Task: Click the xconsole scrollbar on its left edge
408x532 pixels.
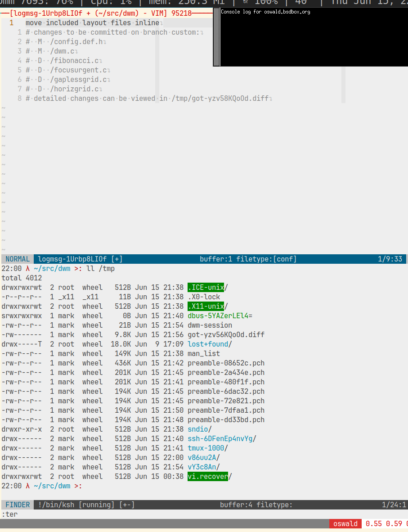Action: (x=216, y=38)
